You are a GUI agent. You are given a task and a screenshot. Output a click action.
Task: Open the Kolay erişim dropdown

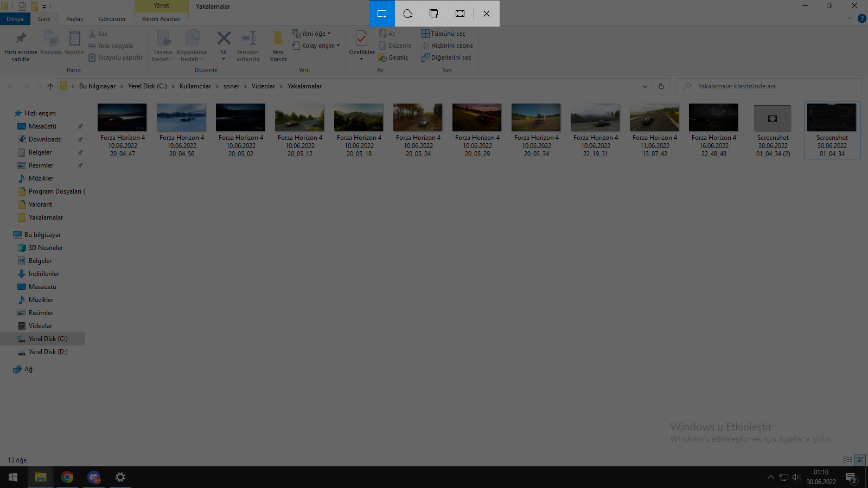tap(316, 46)
